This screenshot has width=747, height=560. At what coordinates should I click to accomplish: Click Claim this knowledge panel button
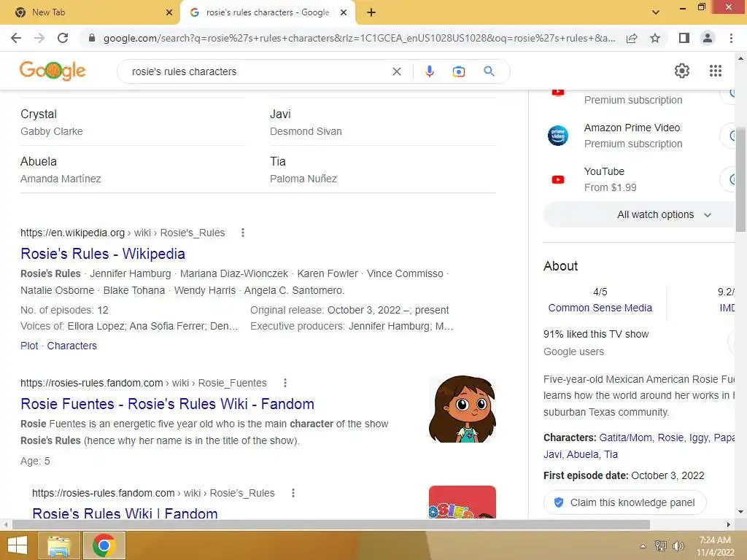pos(624,502)
